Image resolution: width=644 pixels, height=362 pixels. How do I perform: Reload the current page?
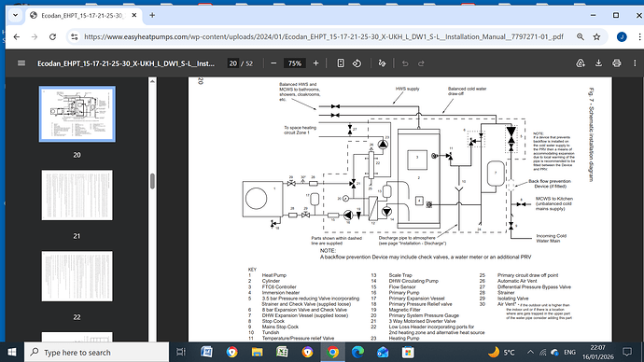click(52, 36)
